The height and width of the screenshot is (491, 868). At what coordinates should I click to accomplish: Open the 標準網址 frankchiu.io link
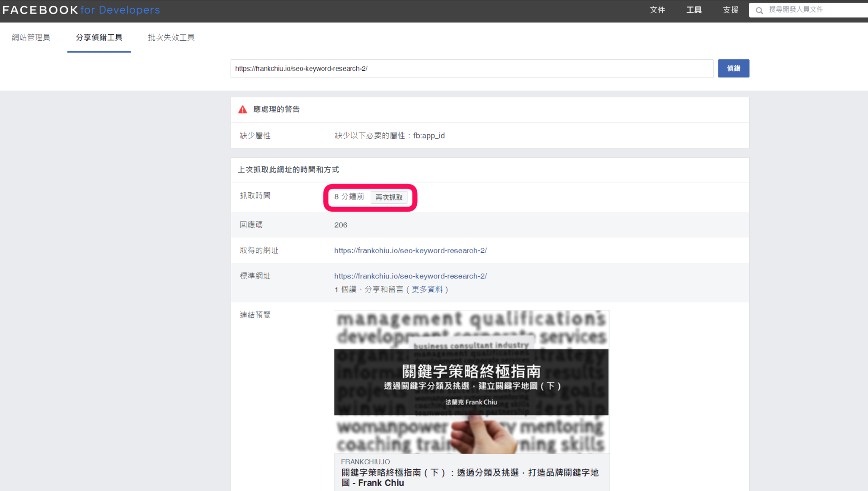[x=410, y=276]
